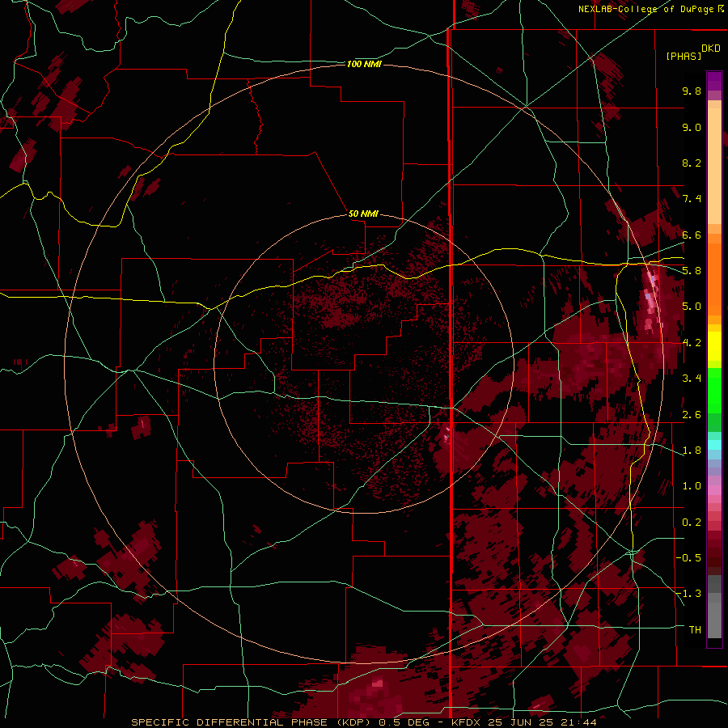This screenshot has height=728, width=728.
Task: Pick the -0.5 legend value
Action: [688, 558]
